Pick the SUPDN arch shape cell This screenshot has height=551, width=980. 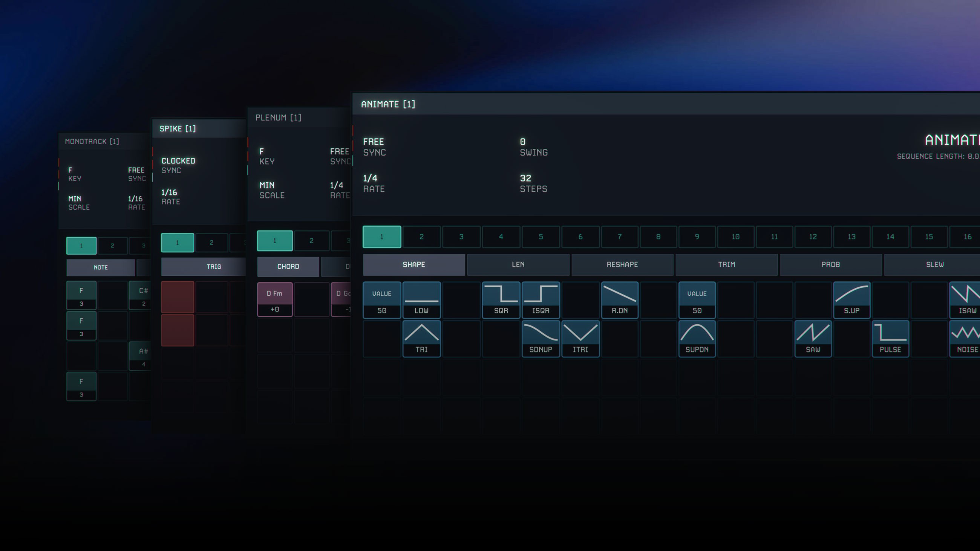[x=697, y=339]
